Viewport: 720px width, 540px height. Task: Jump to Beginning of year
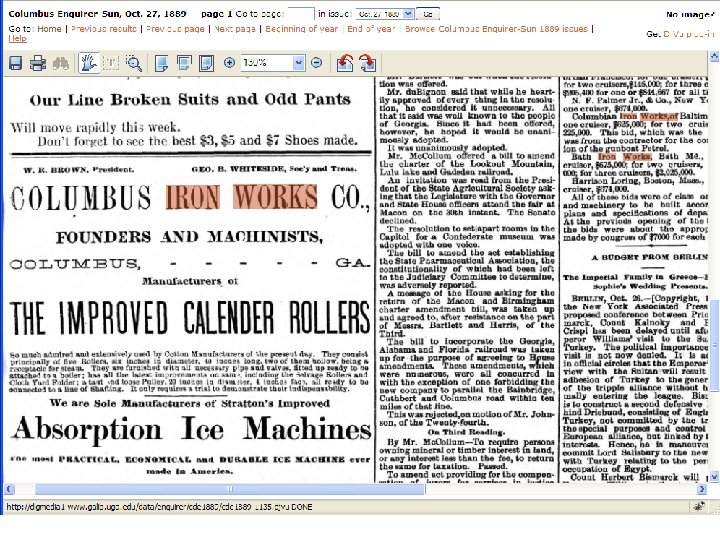tap(301, 28)
